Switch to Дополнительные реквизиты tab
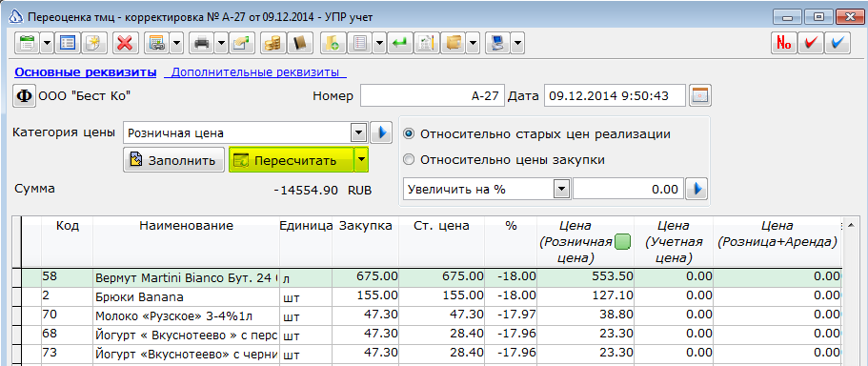This screenshot has height=366, width=868. [x=255, y=72]
